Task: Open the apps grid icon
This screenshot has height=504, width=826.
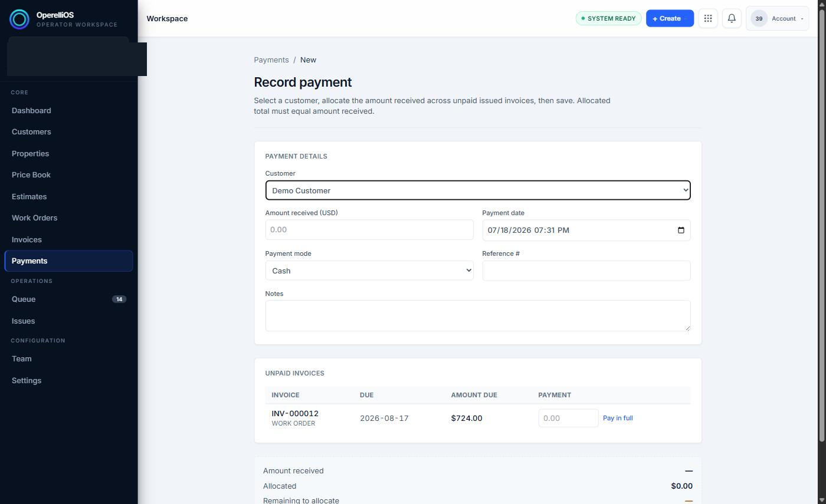Action: click(x=708, y=18)
